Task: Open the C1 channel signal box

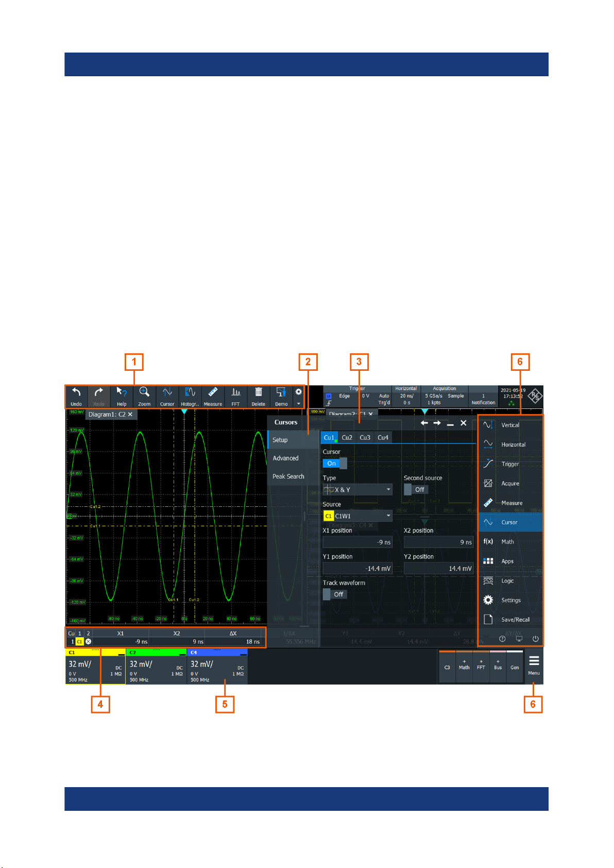Action: 95,667
